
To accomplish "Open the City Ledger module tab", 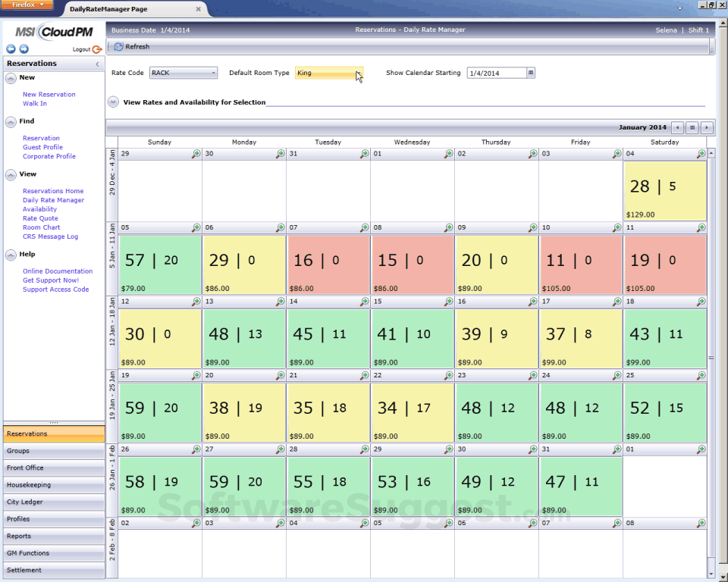I will (54, 502).
